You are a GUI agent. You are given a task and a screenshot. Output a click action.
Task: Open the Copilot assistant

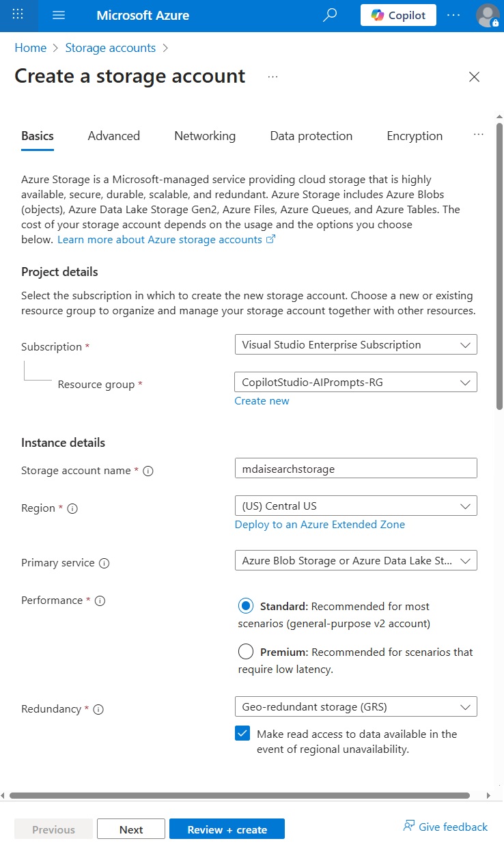coord(397,14)
